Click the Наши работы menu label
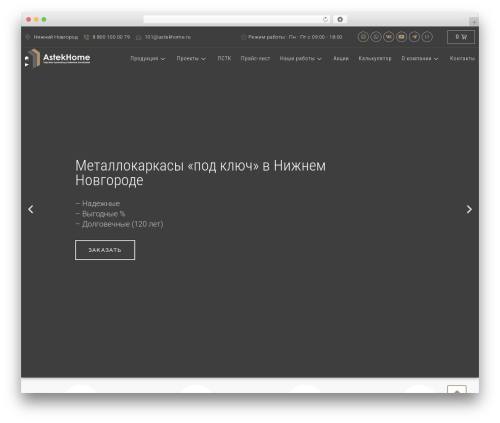This screenshot has height=423, width=500. (x=297, y=58)
